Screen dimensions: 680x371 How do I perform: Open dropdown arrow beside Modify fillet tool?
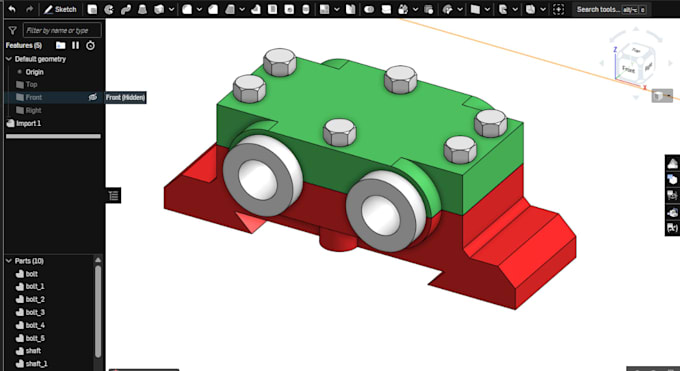[460, 9]
